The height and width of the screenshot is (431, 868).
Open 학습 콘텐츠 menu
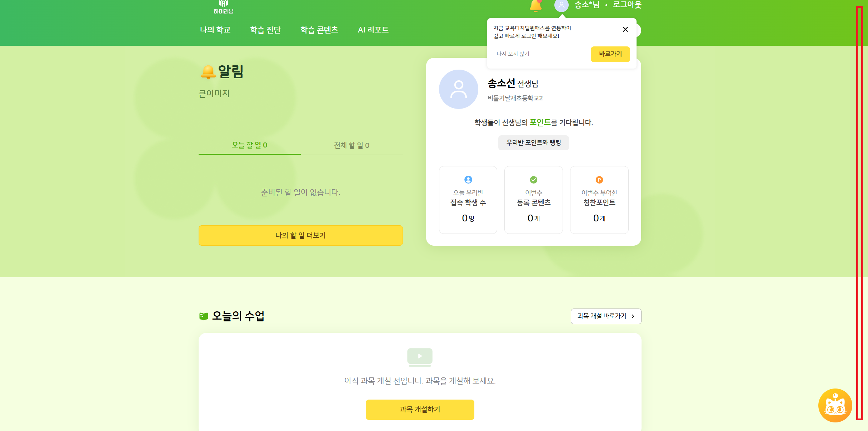(x=319, y=30)
